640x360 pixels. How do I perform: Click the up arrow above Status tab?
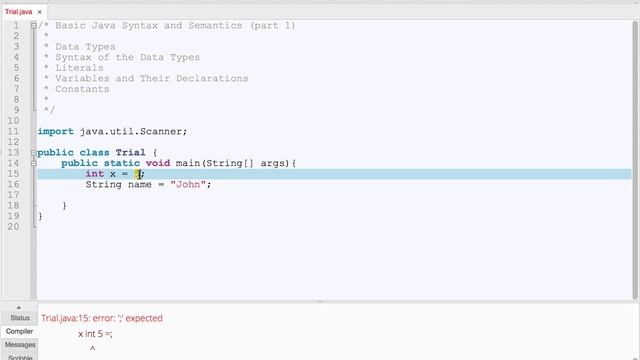[x=18, y=307]
